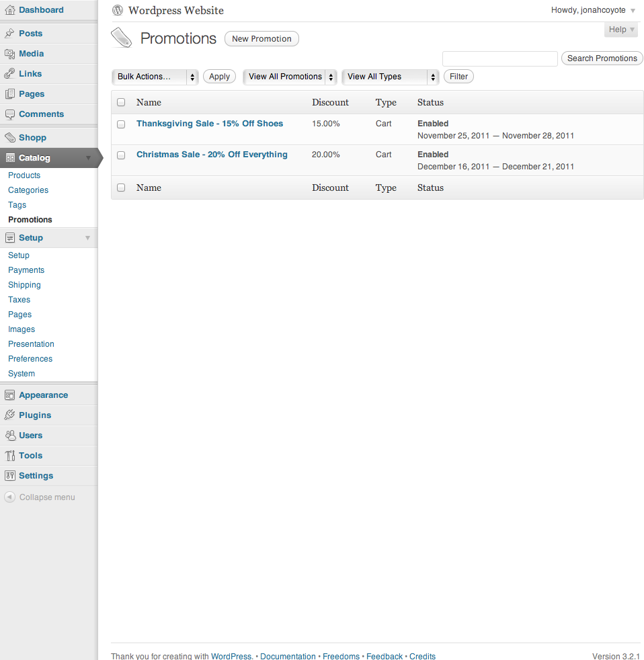Screen dimensions: 644x660
Task: Click the Users people icon
Action: [9, 436]
